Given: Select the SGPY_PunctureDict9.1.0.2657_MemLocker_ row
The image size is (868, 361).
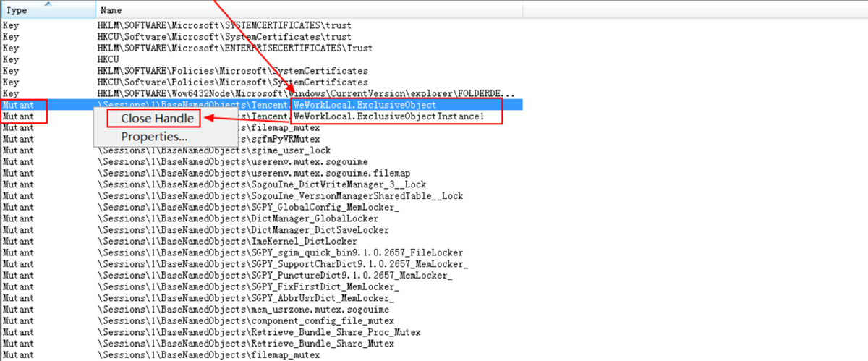Looking at the screenshot, I should pos(260,276).
